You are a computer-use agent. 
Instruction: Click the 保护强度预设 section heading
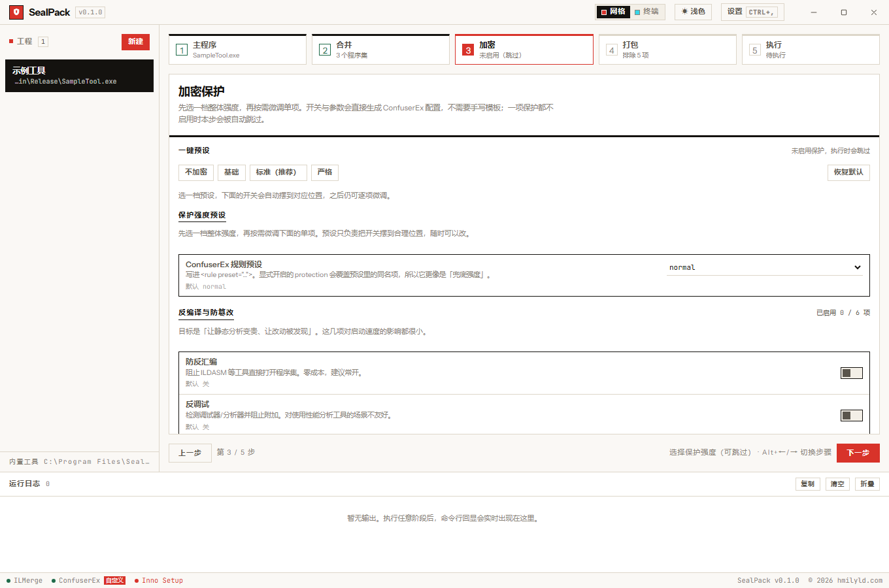point(202,215)
